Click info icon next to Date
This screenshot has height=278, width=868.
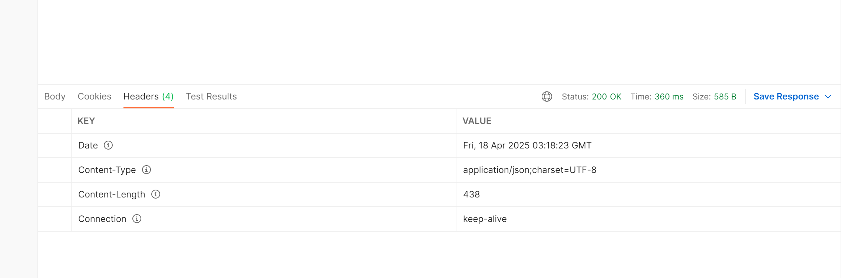(108, 145)
